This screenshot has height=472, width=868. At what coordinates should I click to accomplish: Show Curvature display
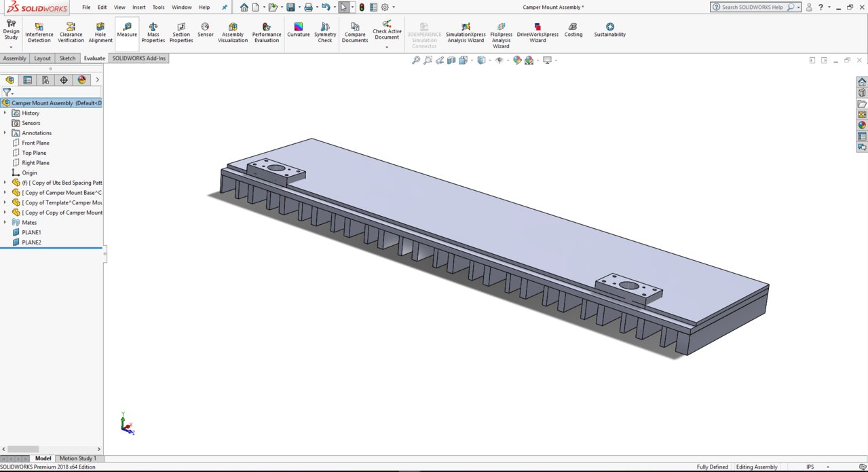click(x=299, y=31)
